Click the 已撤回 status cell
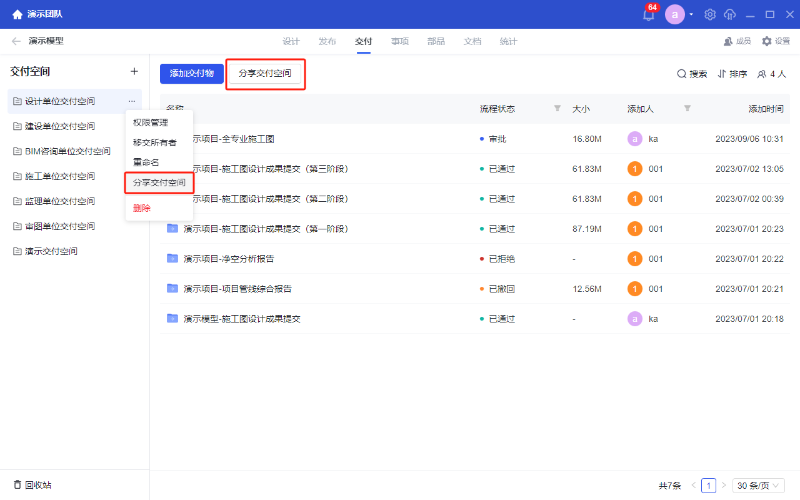 click(497, 289)
